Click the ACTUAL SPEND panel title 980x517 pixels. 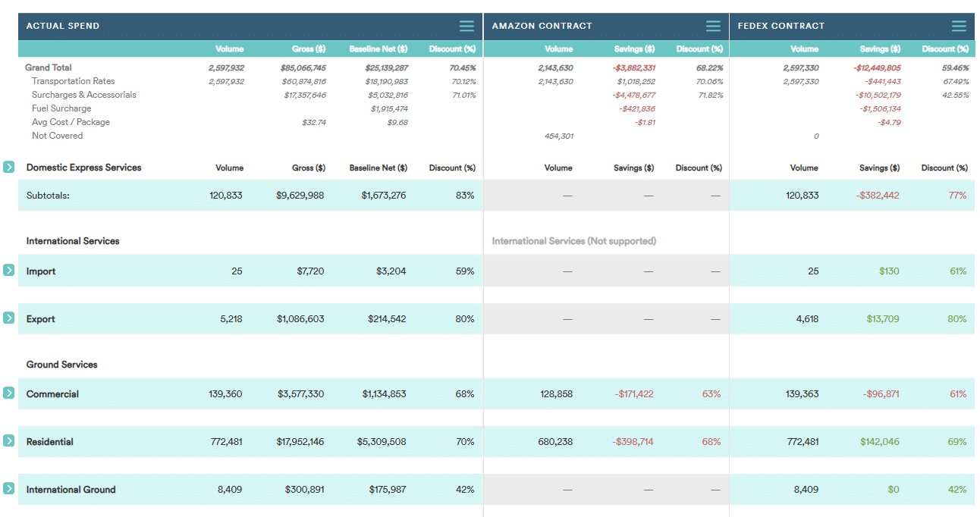[x=63, y=26]
